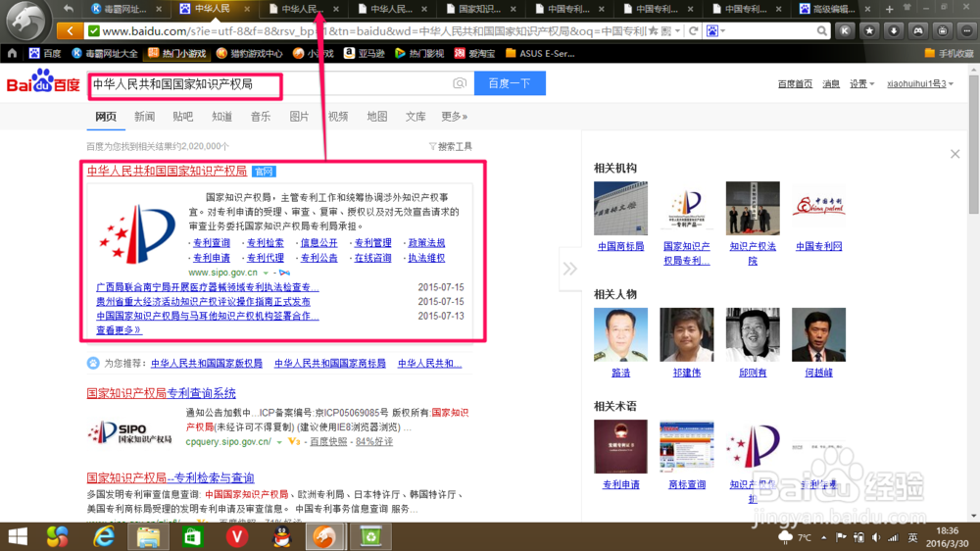Switch to 毒霸网址 browser tab
The width and height of the screenshot is (980, 551).
125,9
